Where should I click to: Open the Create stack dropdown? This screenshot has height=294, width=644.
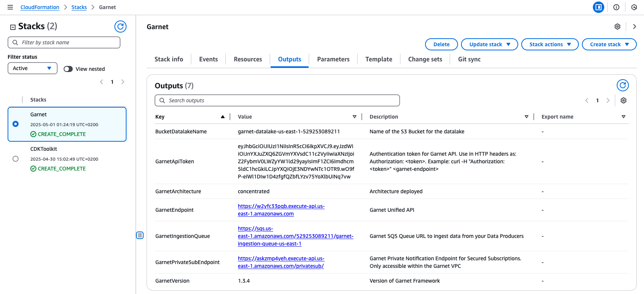click(x=609, y=44)
